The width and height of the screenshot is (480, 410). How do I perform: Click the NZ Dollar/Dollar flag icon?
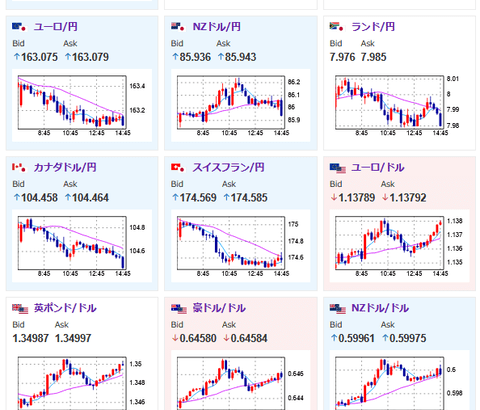click(338, 309)
